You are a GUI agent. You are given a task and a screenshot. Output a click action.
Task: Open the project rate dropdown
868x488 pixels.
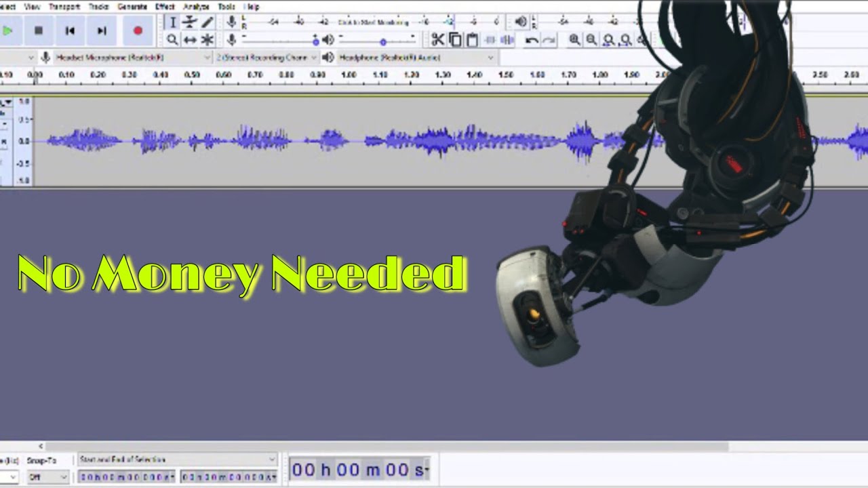[13, 477]
